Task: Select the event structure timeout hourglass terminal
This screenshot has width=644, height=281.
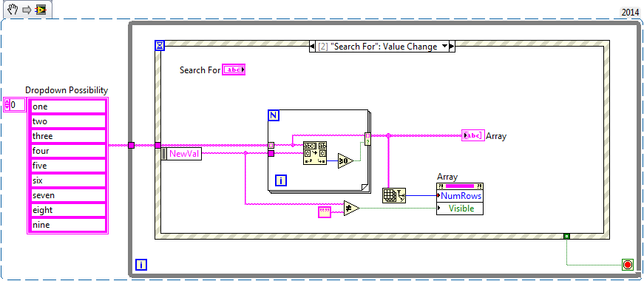Action: (x=160, y=45)
